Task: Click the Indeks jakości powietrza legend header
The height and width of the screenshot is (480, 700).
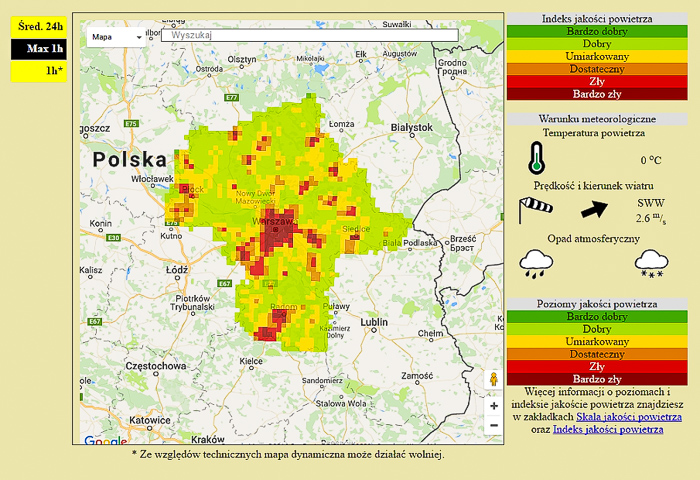Action: (x=597, y=19)
